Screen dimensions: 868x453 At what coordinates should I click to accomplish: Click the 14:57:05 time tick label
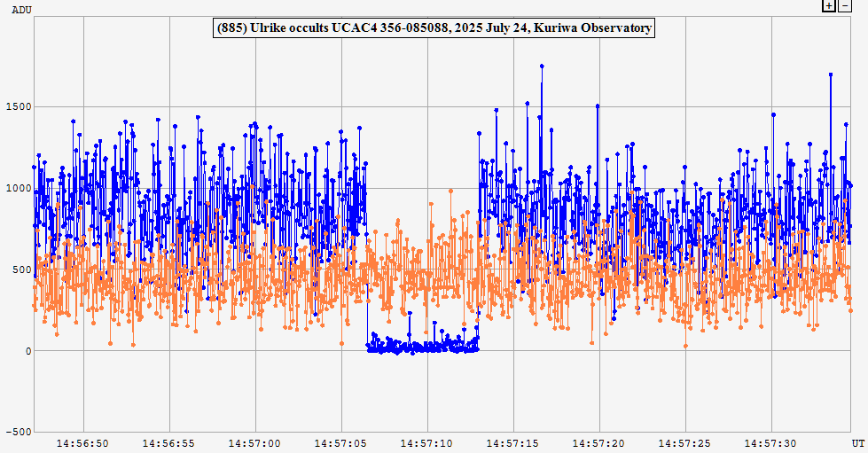pos(341,442)
